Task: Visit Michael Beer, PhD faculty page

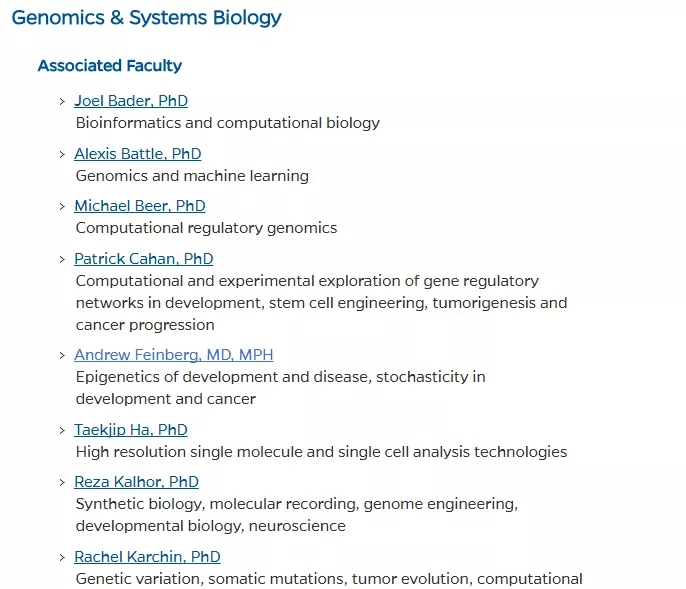Action: [140, 206]
